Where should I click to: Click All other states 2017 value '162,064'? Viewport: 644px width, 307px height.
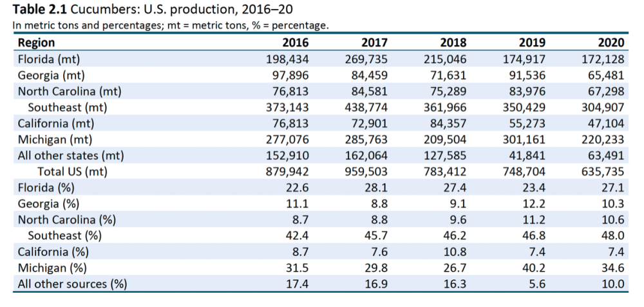tap(366, 156)
